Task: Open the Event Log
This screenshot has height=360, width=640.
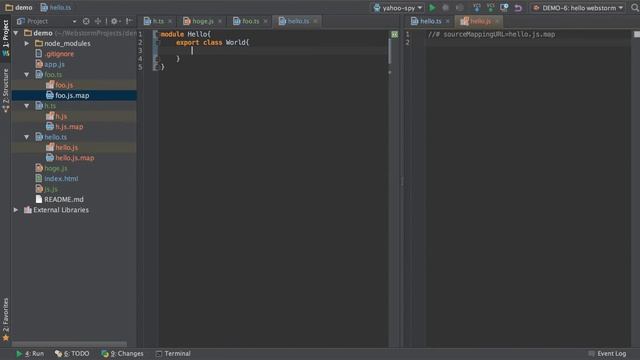Action: coord(607,353)
